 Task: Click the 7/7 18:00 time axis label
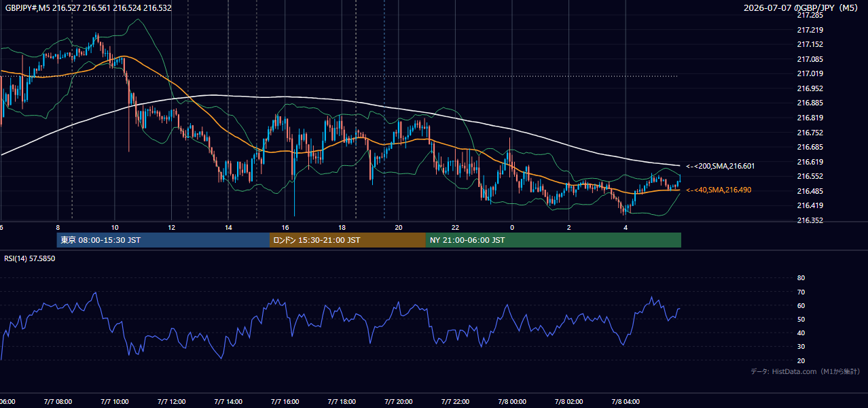(342, 402)
